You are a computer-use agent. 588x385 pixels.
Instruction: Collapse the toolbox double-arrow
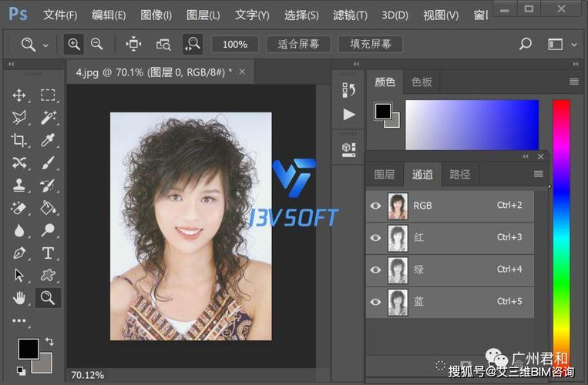12,64
